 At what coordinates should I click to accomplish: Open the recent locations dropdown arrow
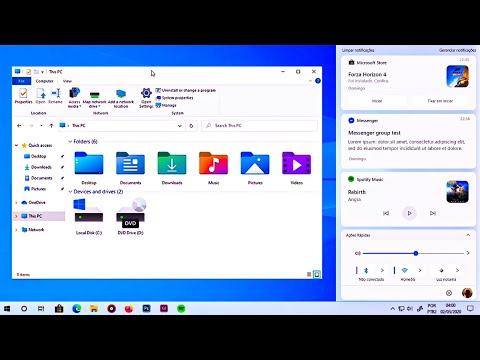(x=41, y=126)
